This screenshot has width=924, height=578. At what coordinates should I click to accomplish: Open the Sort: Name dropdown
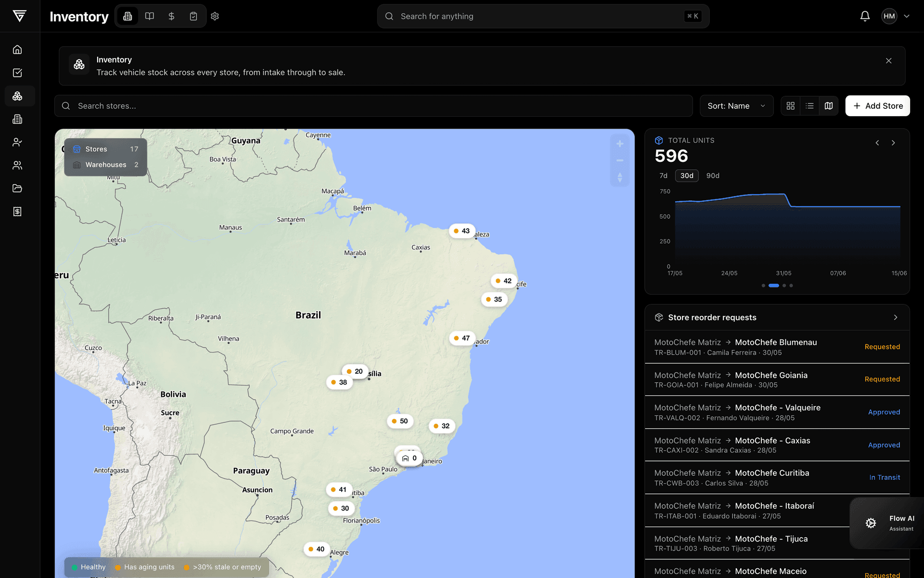(736, 106)
